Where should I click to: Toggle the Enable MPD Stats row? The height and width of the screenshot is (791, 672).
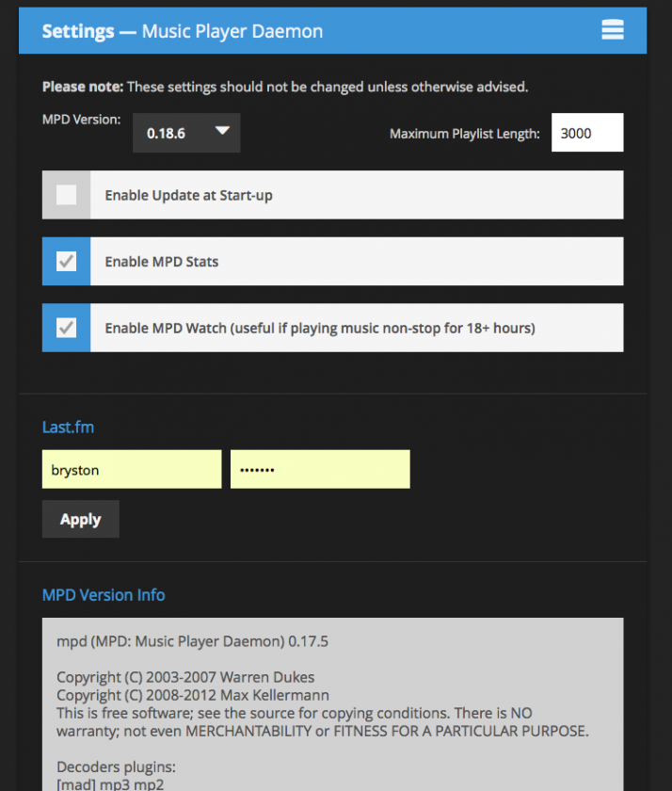(333, 262)
